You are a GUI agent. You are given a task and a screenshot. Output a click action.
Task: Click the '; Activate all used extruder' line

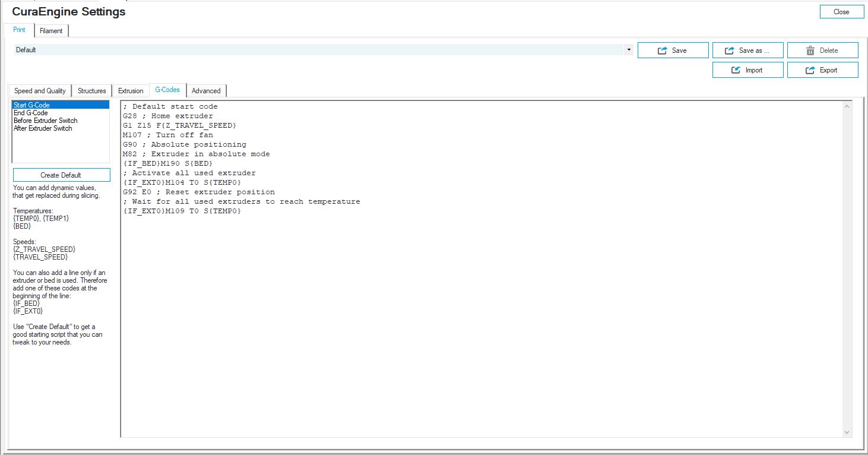(189, 173)
